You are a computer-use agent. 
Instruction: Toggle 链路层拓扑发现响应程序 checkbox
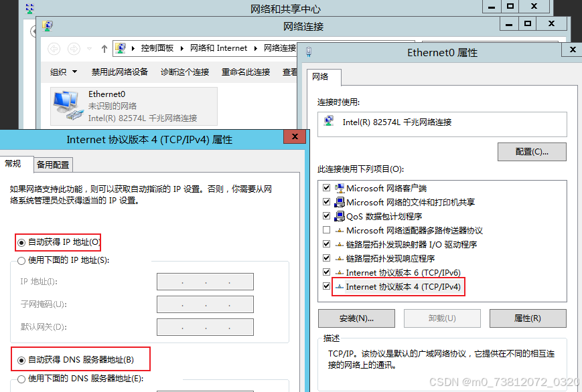pyautogui.click(x=327, y=258)
